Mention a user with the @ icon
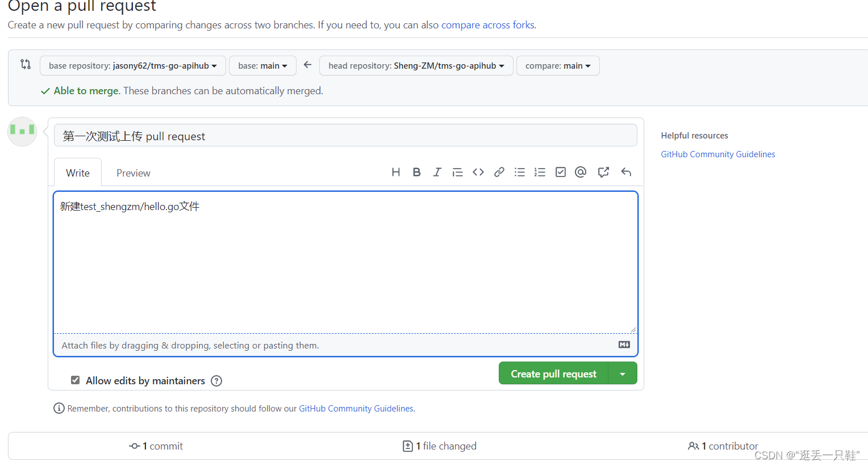The image size is (868, 466). (581, 172)
